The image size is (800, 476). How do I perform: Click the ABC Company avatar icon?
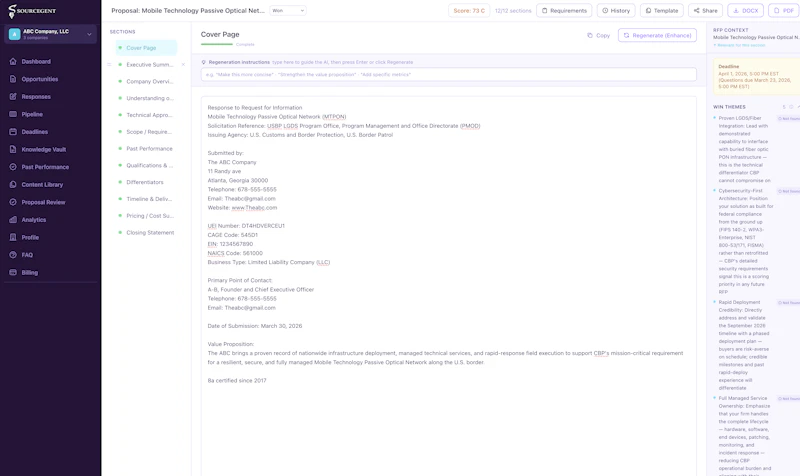[x=14, y=34]
